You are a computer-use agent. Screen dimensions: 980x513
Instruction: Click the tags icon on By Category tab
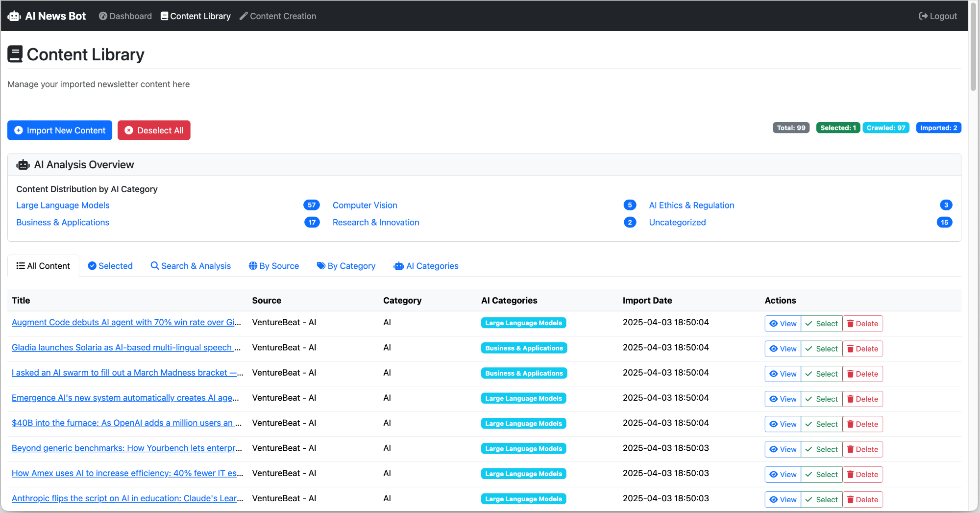pyautogui.click(x=321, y=266)
